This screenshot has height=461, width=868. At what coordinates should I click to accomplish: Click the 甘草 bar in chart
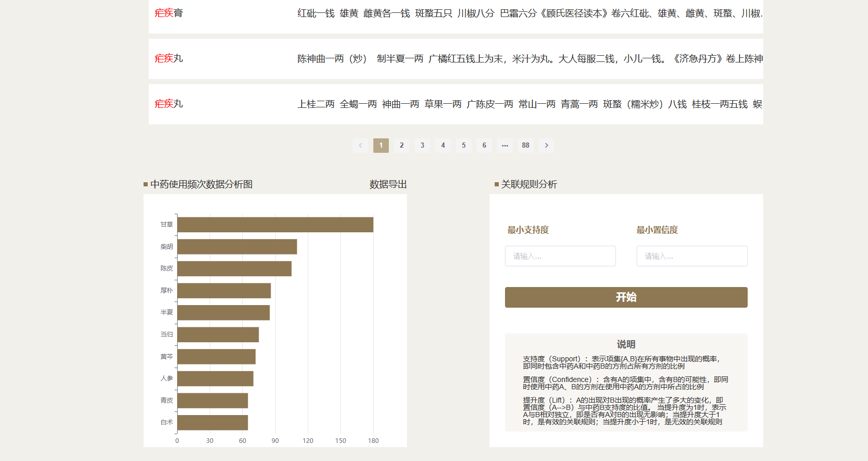(275, 225)
